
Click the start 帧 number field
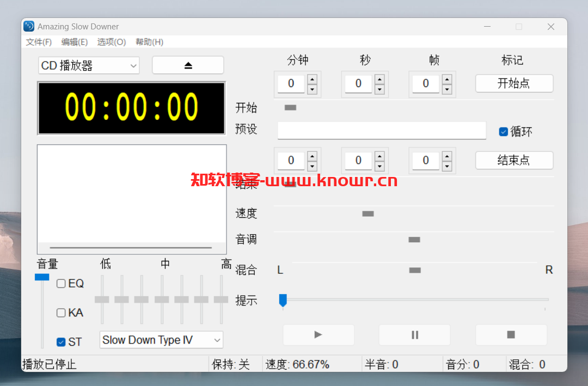[426, 84]
